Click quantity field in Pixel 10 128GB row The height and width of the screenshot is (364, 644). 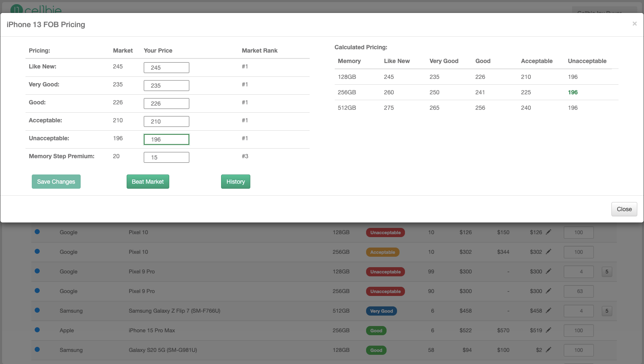579,233
